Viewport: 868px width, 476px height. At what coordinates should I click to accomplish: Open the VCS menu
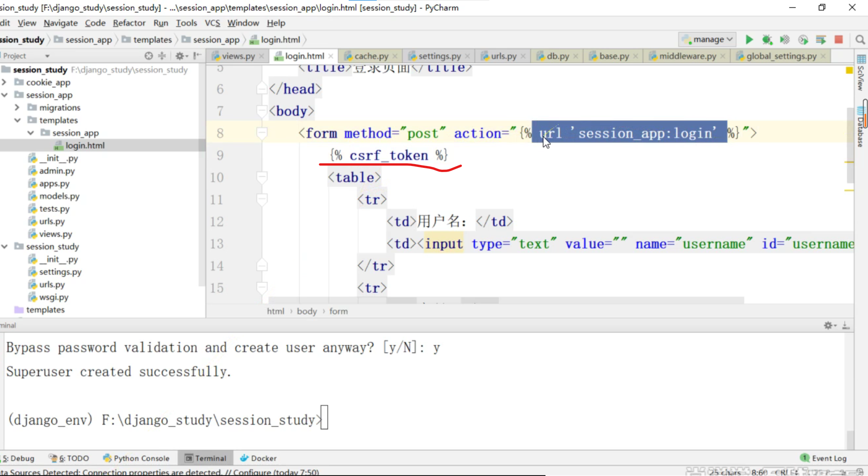(x=212, y=23)
